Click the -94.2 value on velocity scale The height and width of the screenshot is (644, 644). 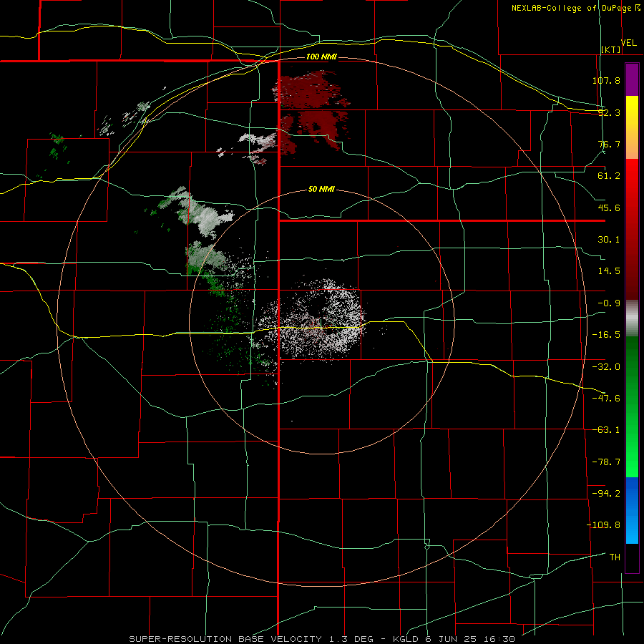point(606,493)
